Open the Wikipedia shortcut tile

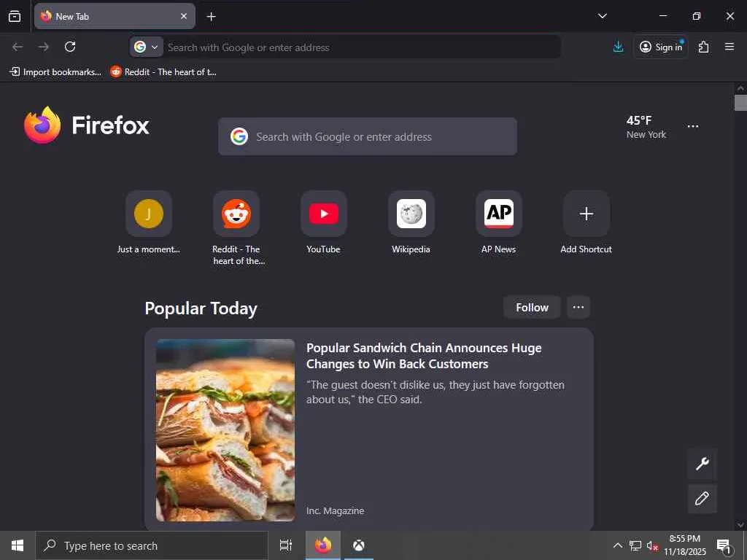click(411, 222)
